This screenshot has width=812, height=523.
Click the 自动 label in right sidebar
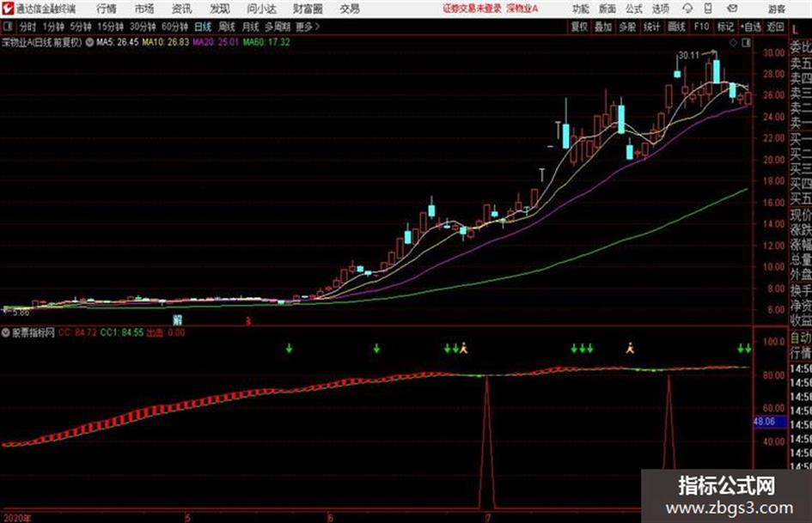(801, 338)
